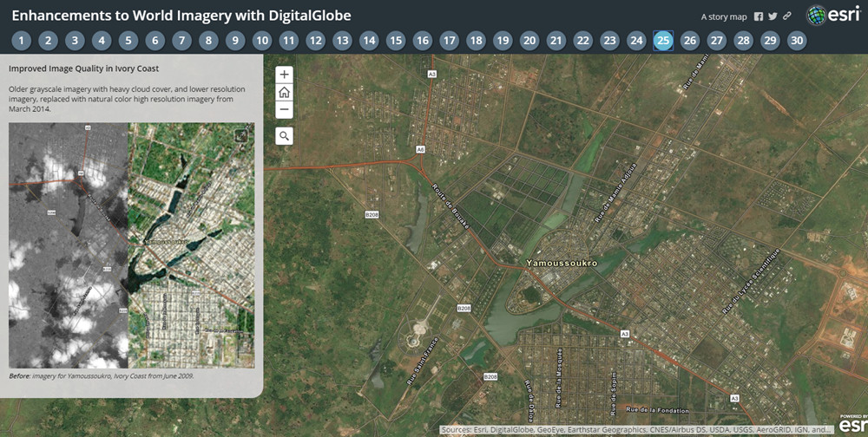Go to story point 1

coord(21,41)
